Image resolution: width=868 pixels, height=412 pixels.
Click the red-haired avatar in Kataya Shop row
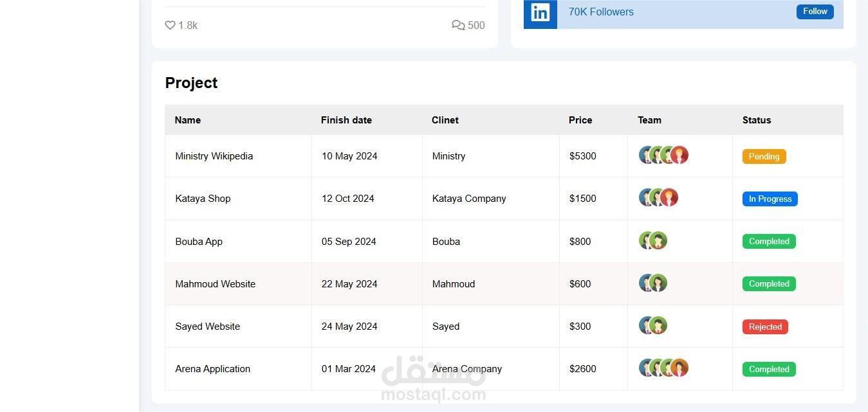(669, 197)
